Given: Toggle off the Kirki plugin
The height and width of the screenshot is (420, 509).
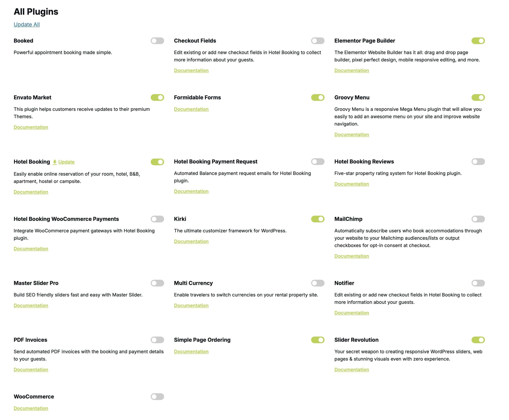Looking at the screenshot, I should (x=318, y=219).
